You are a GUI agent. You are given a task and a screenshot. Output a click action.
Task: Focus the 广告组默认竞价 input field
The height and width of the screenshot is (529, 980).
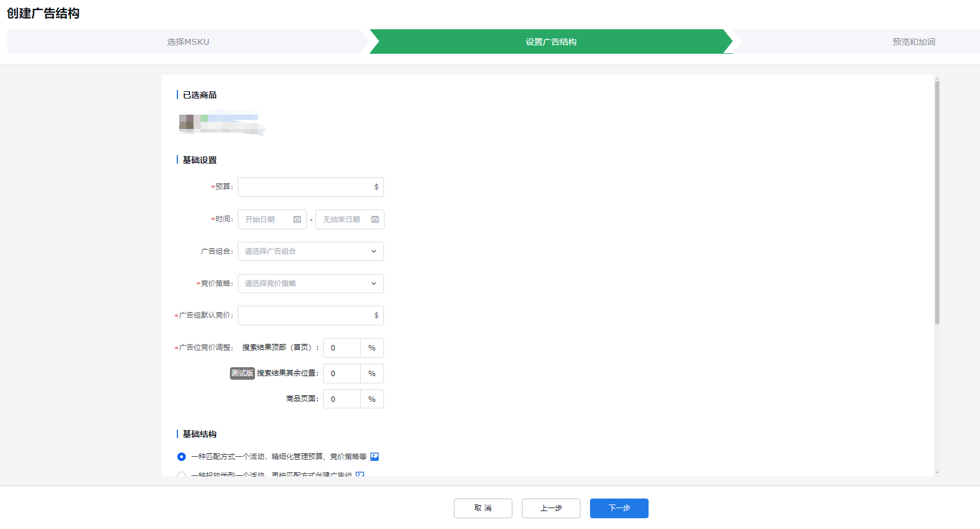coord(311,315)
